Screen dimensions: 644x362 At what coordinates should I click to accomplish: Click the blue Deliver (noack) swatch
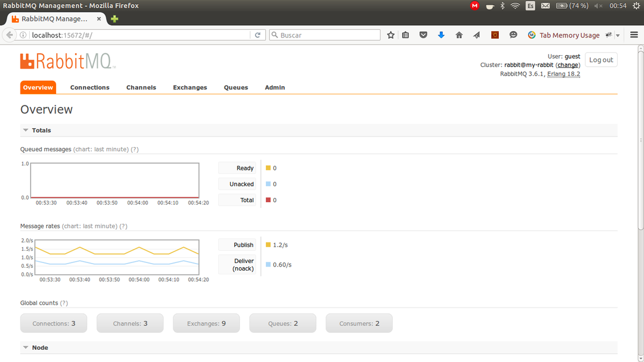[268, 264]
